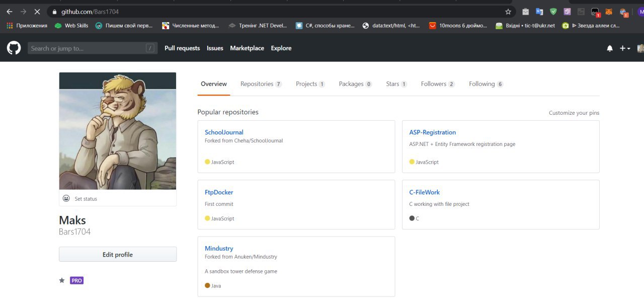The height and width of the screenshot is (305, 644).
Task: Open the Mindustry repository
Action: coord(219,249)
